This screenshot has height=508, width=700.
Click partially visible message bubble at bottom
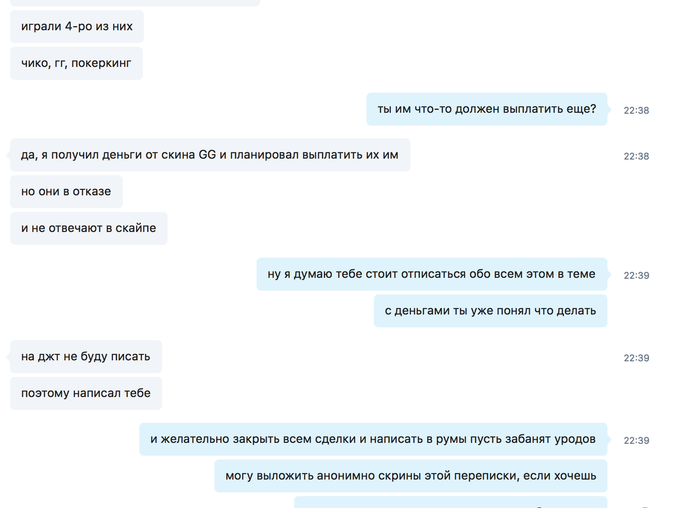point(451,502)
